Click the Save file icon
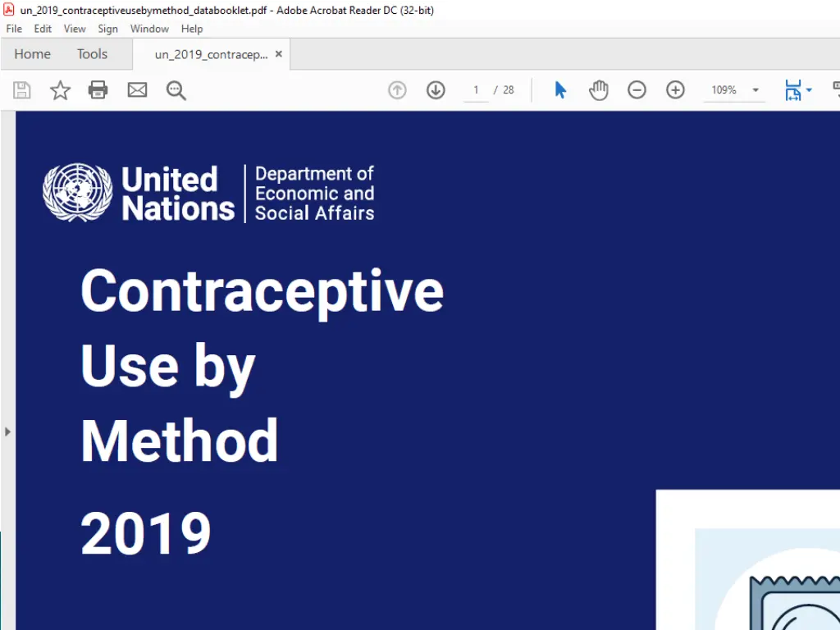840x630 pixels. [22, 90]
